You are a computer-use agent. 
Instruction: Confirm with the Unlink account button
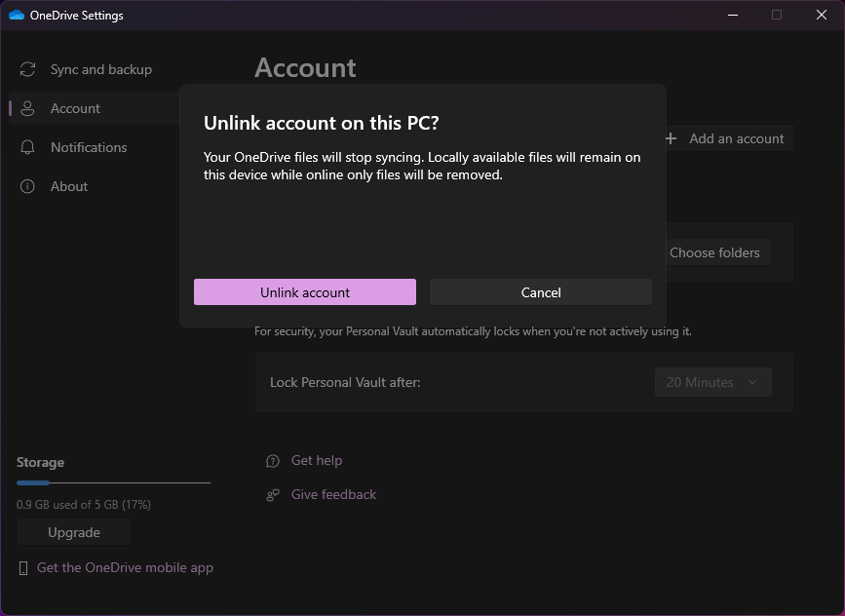(304, 292)
